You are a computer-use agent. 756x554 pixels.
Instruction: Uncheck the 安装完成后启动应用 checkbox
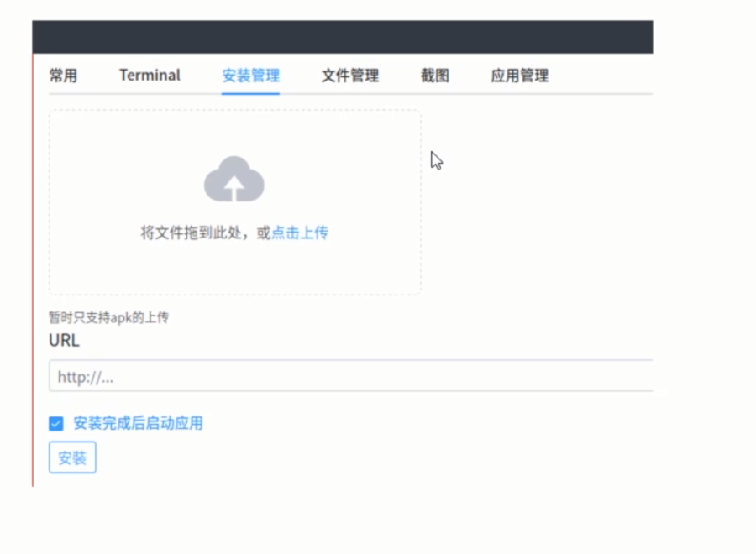[56, 423]
